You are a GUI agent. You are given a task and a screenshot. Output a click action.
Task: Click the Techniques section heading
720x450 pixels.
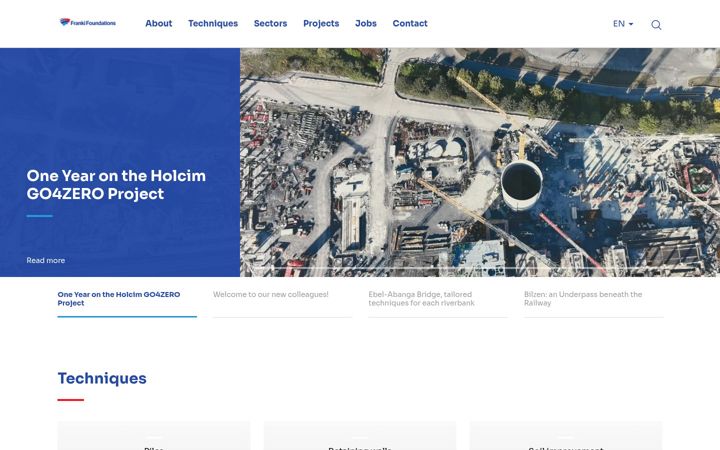click(102, 378)
